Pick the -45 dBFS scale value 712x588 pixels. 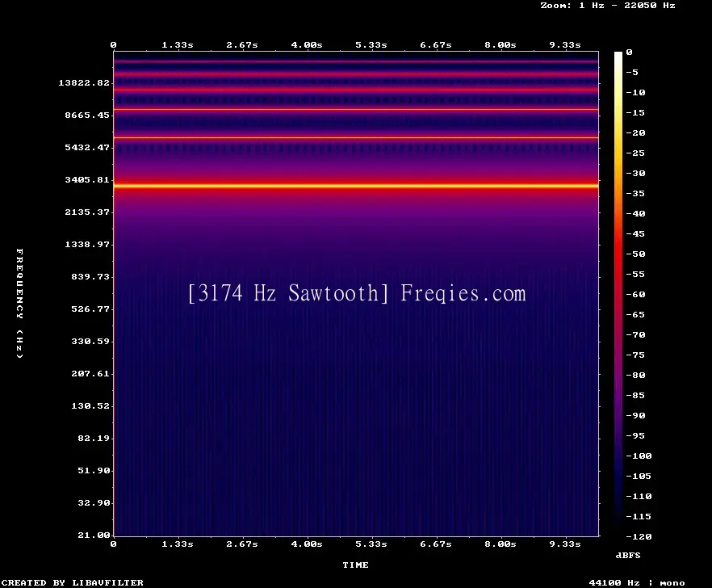pyautogui.click(x=635, y=233)
